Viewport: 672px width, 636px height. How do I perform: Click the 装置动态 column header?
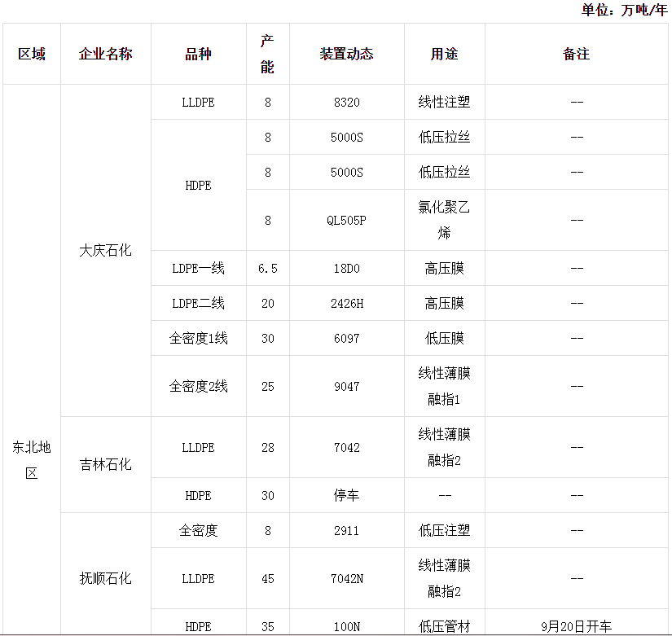click(x=347, y=54)
